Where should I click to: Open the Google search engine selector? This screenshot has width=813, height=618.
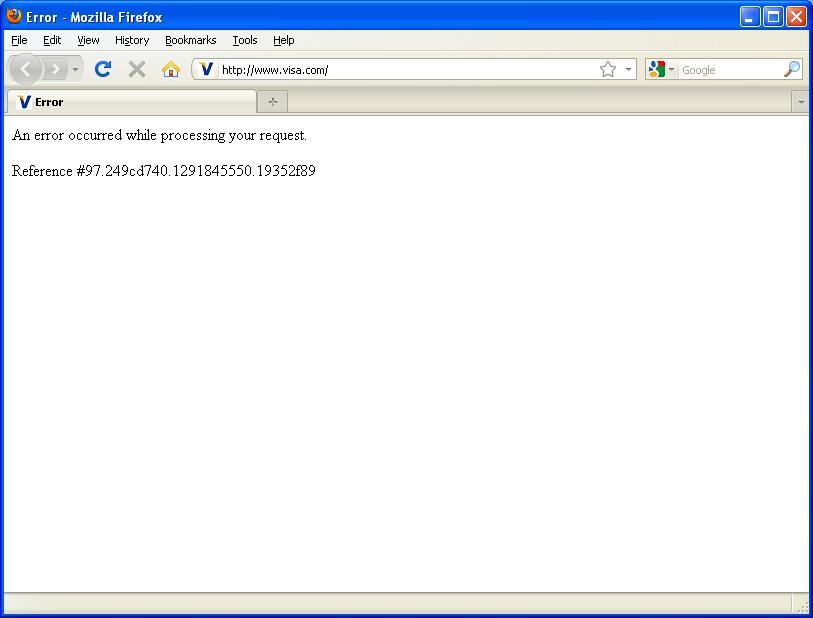660,69
